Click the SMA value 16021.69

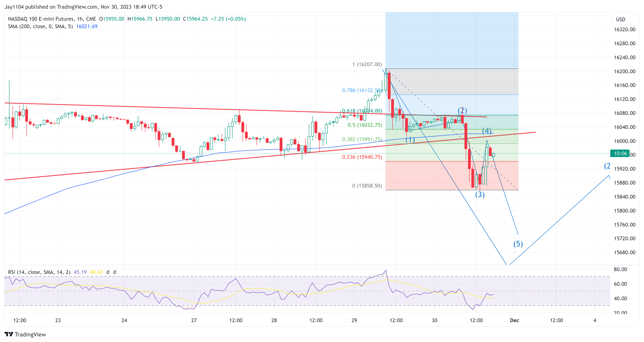87,26
